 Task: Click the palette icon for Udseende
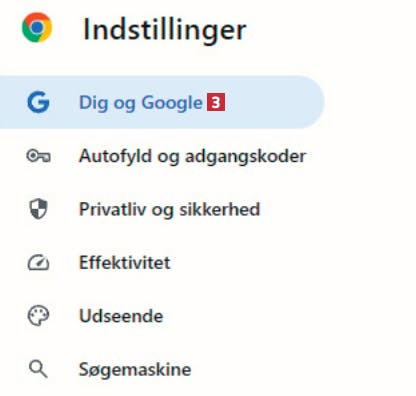[x=38, y=316]
